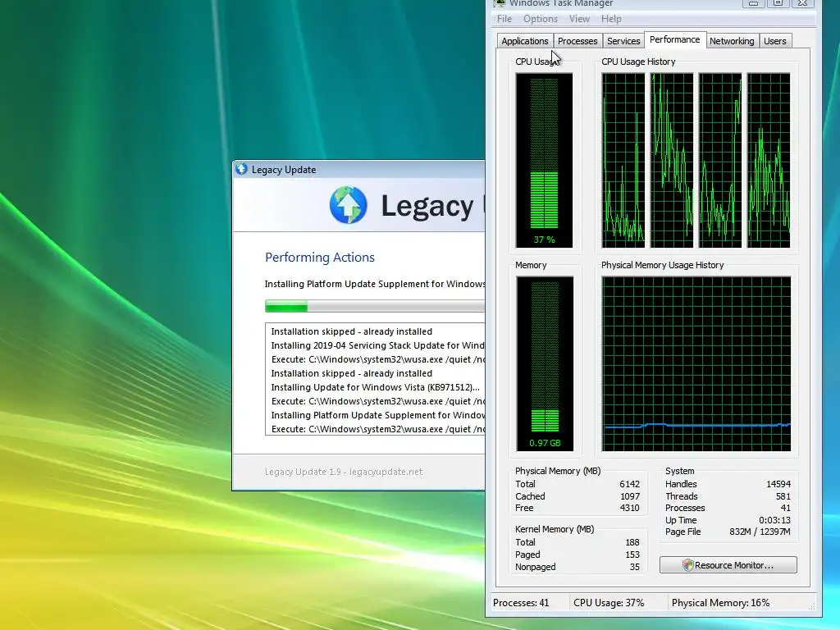Click the fourth CPU Usage History graph

coord(769,161)
